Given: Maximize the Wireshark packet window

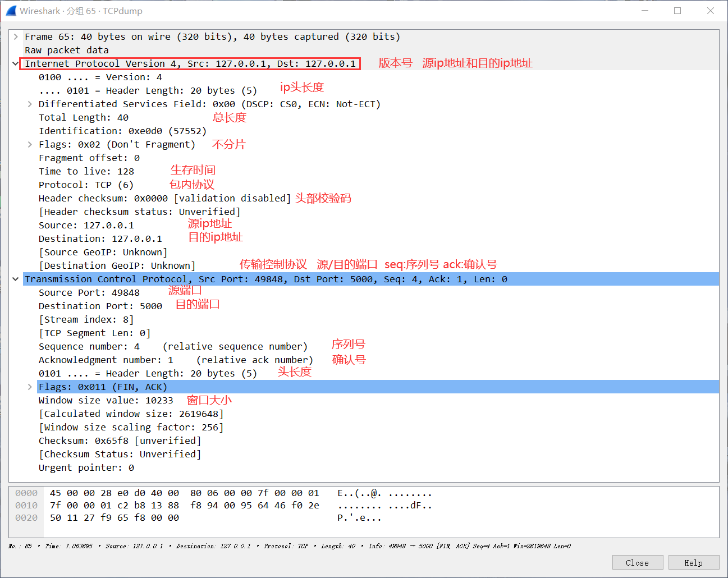Looking at the screenshot, I should (677, 11).
